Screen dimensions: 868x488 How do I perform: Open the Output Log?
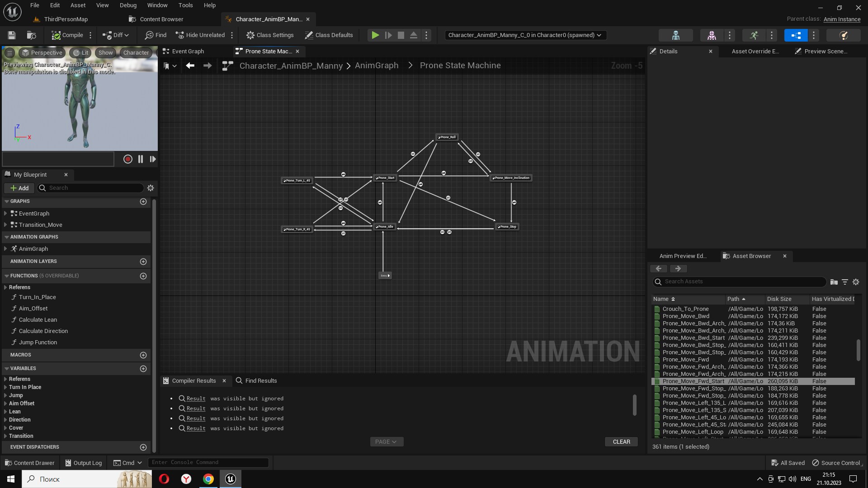tap(83, 463)
